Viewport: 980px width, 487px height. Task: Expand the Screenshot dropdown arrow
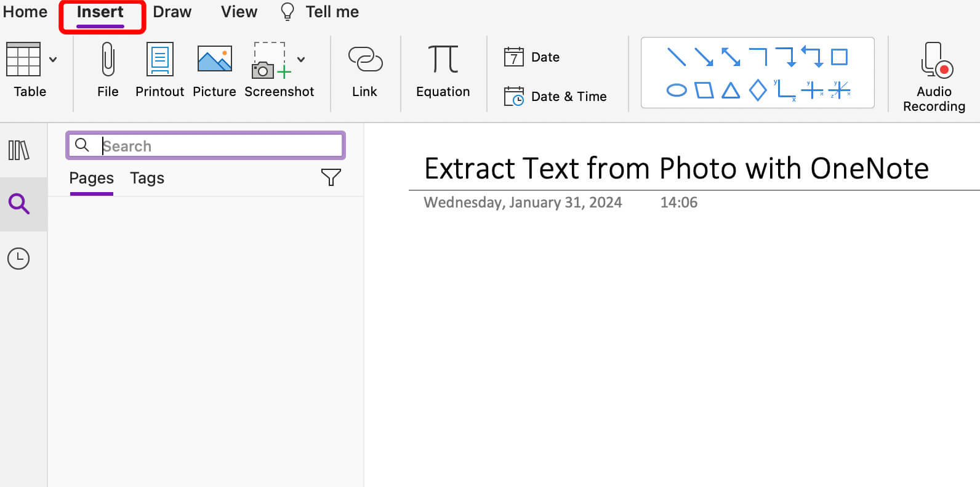(x=301, y=60)
